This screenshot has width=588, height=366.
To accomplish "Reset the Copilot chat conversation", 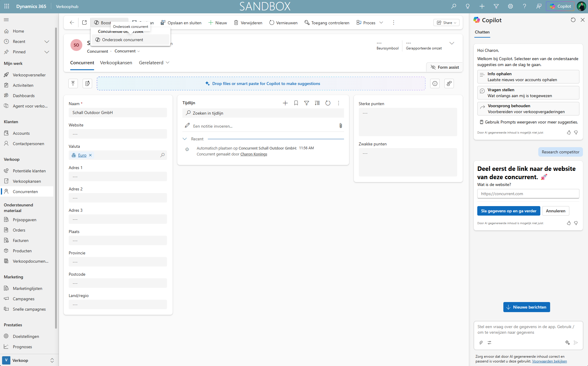I will 573,20.
